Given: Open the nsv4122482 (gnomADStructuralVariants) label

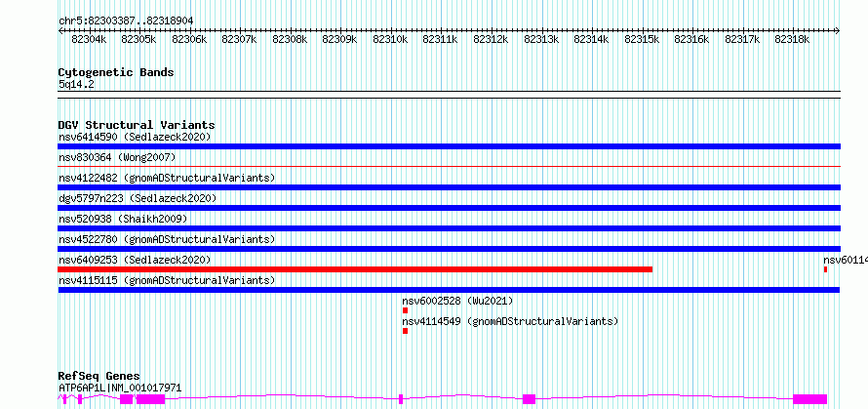Looking at the screenshot, I should coord(167,178).
